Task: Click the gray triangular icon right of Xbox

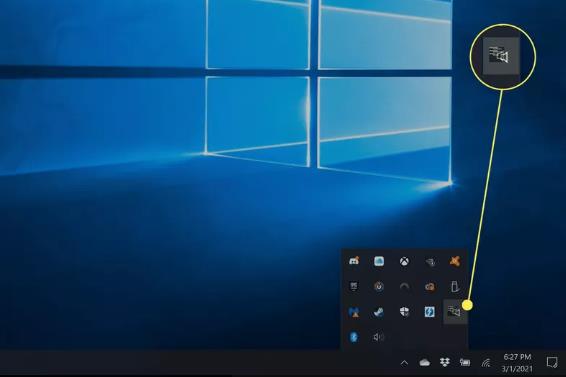Action: (430, 262)
